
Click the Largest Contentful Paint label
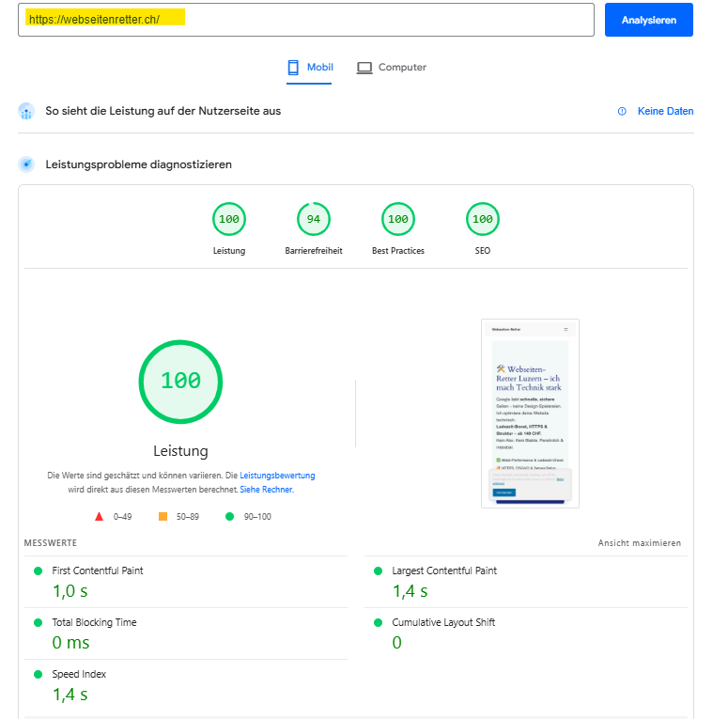444,571
